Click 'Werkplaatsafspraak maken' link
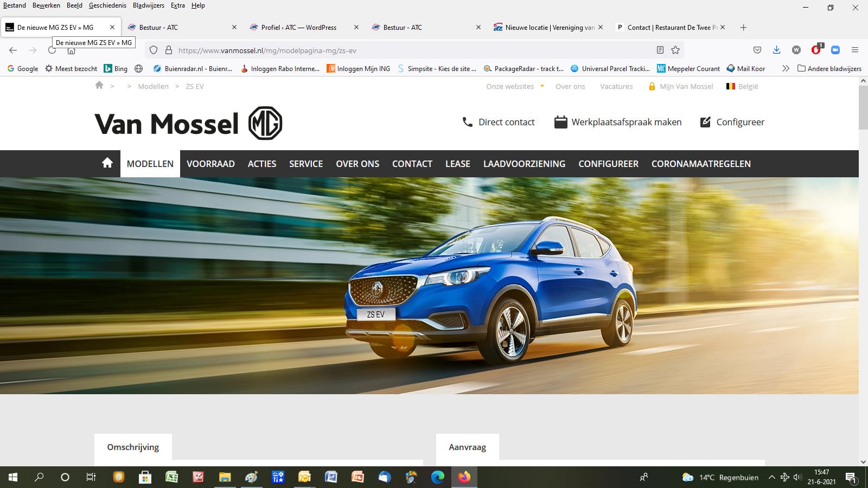 [618, 122]
